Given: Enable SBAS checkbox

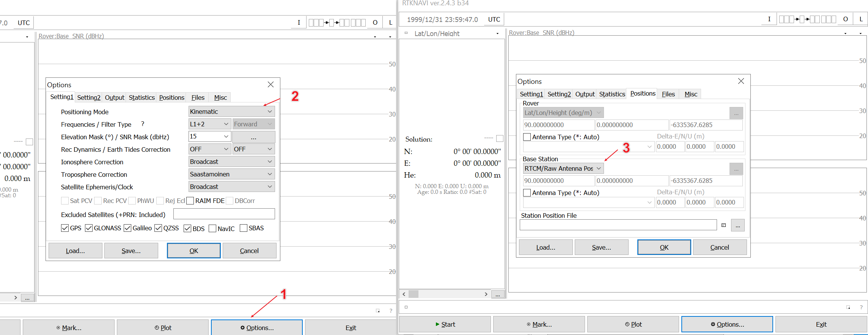Looking at the screenshot, I should point(244,228).
